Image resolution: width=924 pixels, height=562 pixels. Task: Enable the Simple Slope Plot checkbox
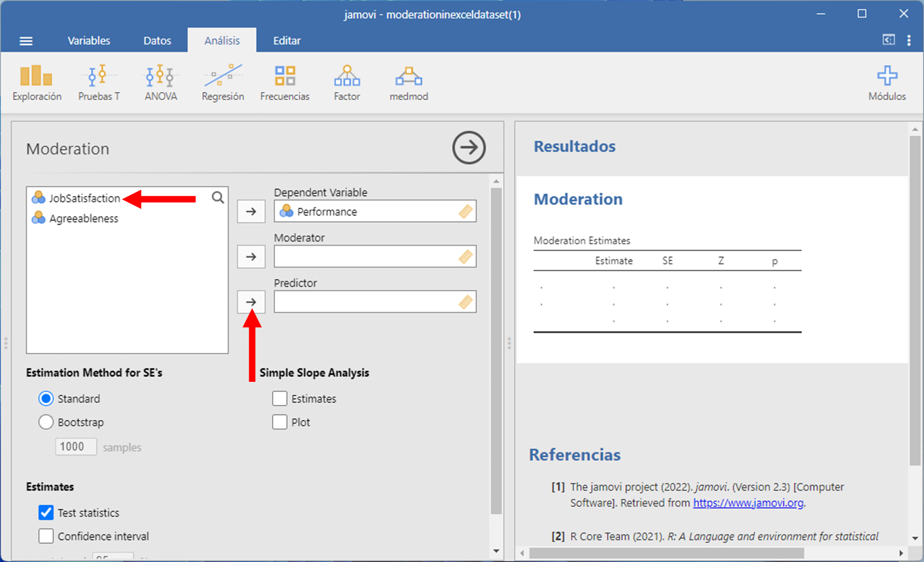280,422
